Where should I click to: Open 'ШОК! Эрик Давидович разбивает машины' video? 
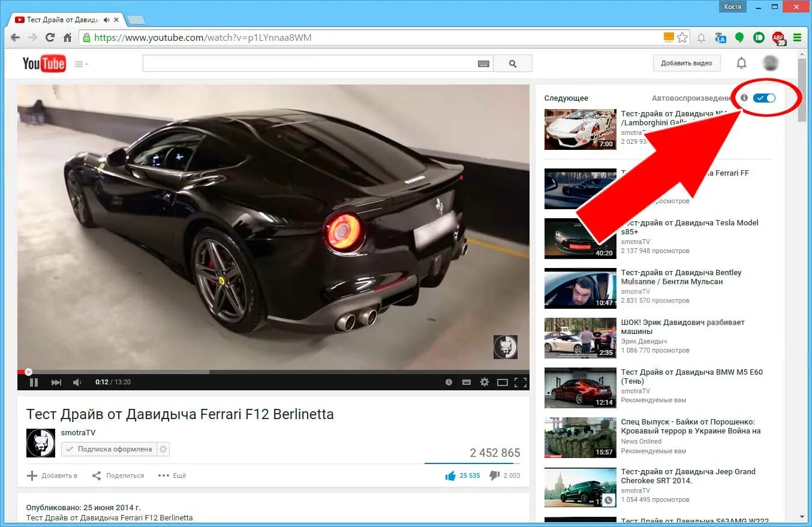point(682,327)
